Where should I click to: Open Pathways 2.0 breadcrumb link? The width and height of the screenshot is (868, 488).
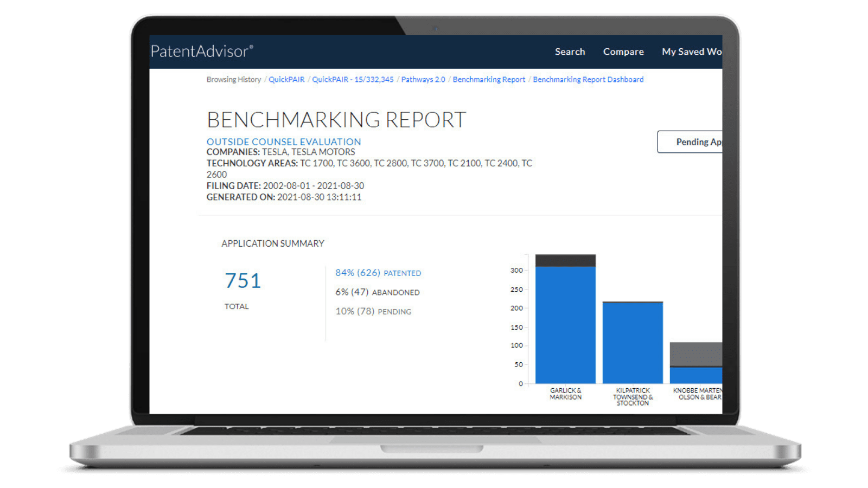423,79
